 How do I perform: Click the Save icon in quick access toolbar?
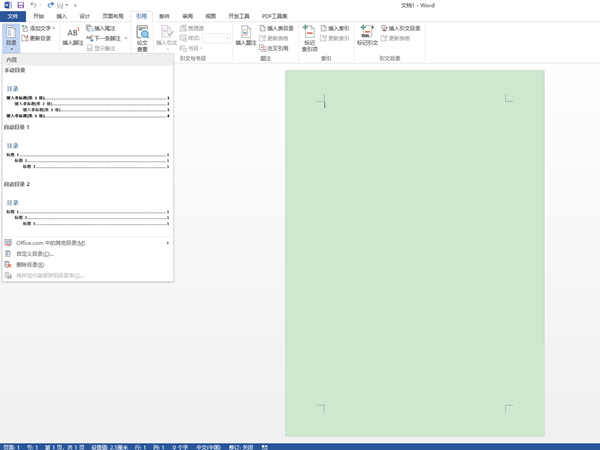[x=21, y=5]
